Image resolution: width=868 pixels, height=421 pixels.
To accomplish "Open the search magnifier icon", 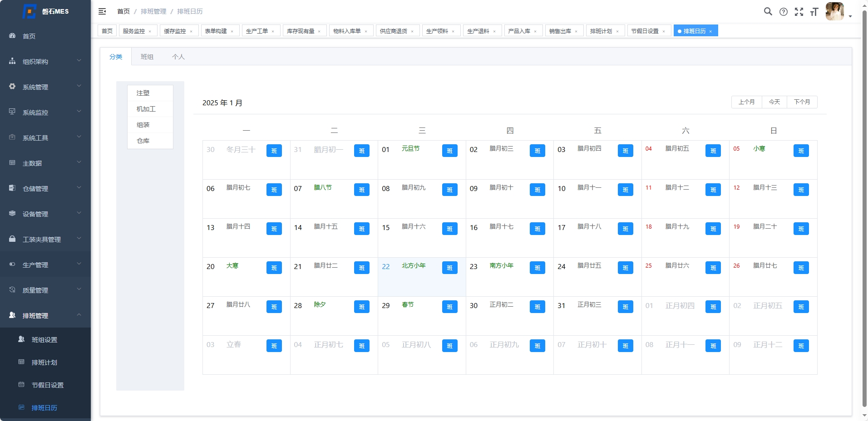I will tap(768, 11).
